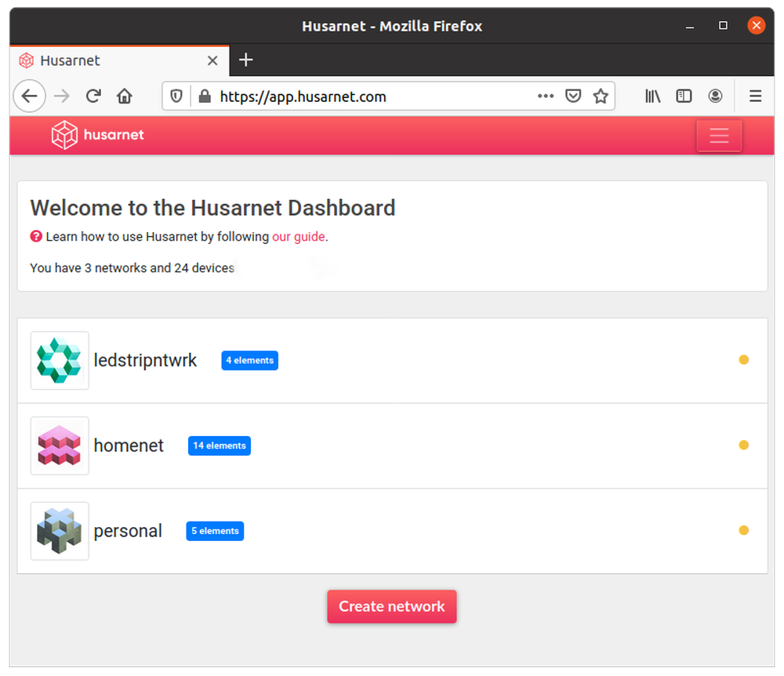Open a new browser tab

245,60
